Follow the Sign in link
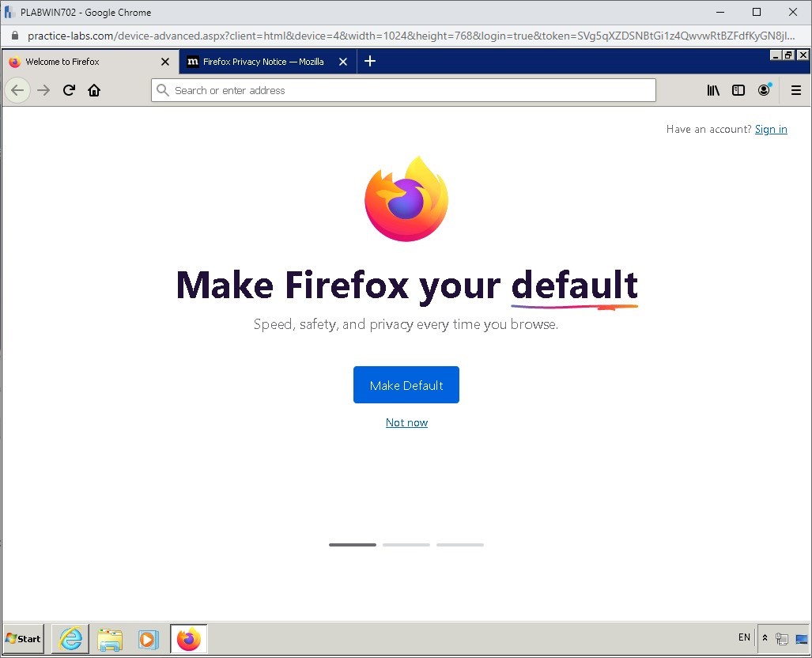This screenshot has width=812, height=658. 771,129
